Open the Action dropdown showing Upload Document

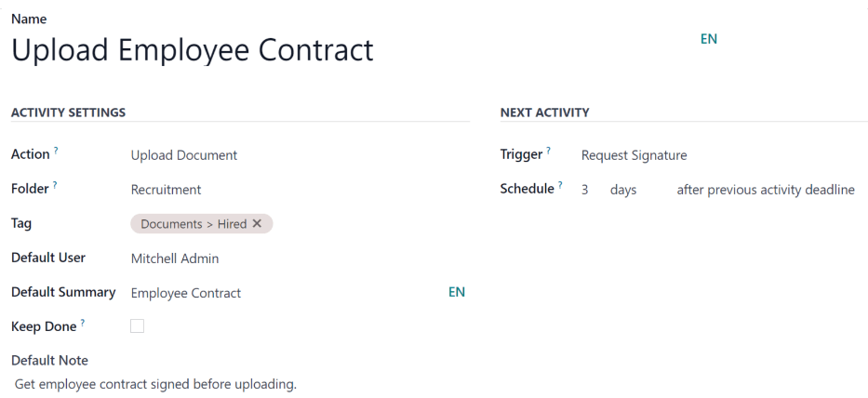[x=279, y=155]
